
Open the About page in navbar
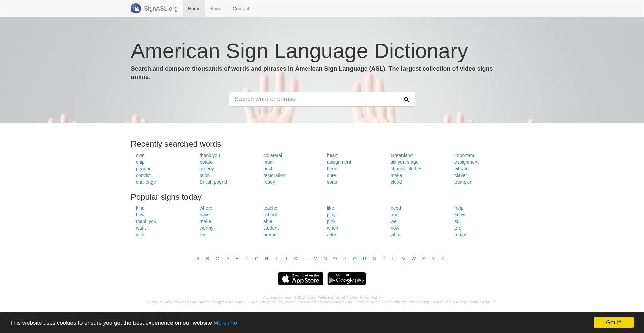(216, 9)
